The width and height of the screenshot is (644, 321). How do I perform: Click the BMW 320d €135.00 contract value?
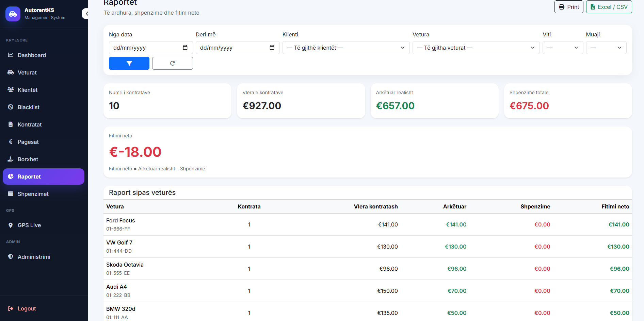click(387, 313)
